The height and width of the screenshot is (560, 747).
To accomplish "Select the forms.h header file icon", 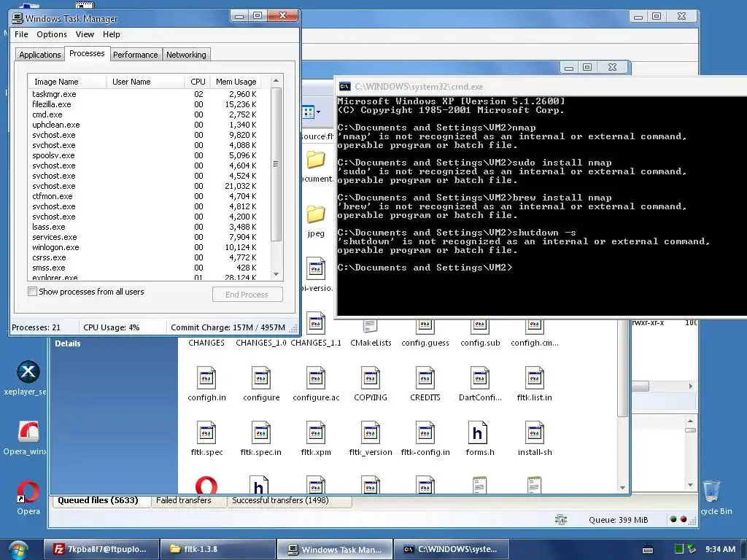I will click(477, 433).
